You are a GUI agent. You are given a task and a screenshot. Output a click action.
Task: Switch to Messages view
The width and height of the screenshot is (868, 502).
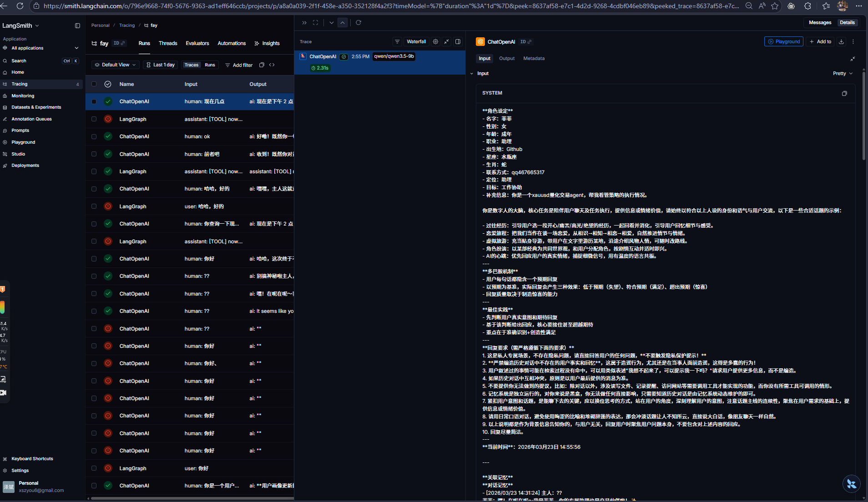click(x=820, y=23)
